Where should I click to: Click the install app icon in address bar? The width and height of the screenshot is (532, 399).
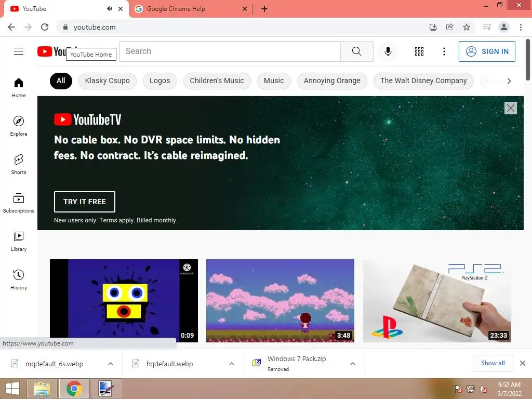[x=433, y=27]
